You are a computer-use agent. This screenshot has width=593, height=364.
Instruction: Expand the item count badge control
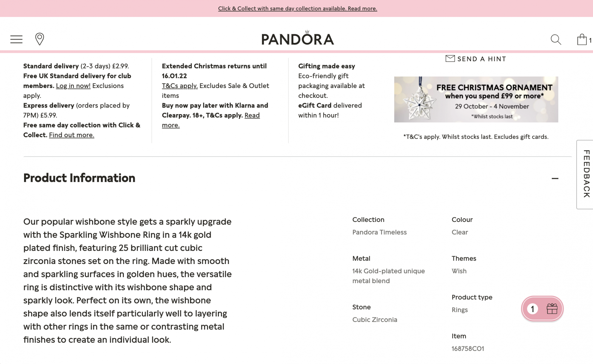532,308
